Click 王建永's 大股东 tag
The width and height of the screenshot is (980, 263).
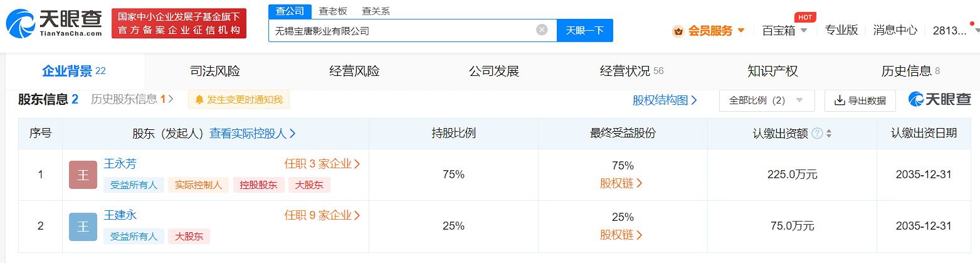click(188, 236)
